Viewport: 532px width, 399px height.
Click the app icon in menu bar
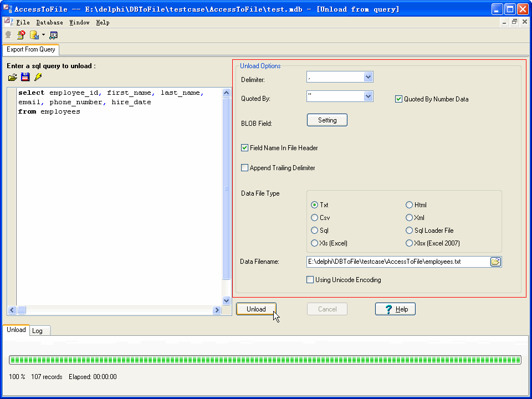coord(8,22)
